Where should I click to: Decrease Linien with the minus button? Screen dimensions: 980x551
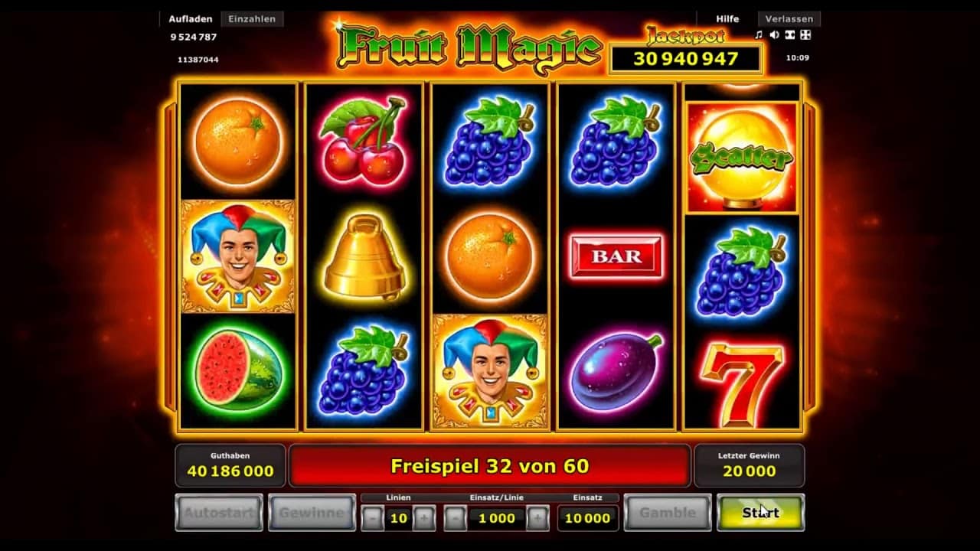click(373, 518)
